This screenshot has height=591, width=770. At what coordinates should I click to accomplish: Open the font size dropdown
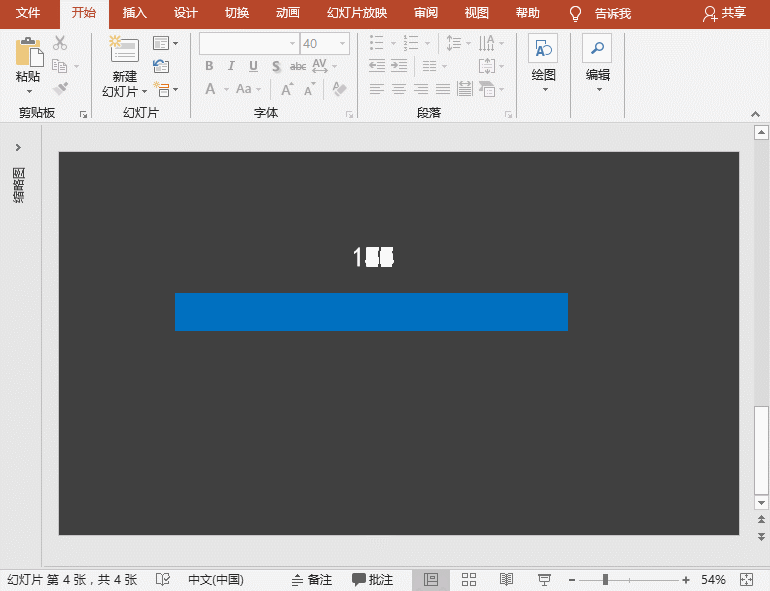[343, 44]
